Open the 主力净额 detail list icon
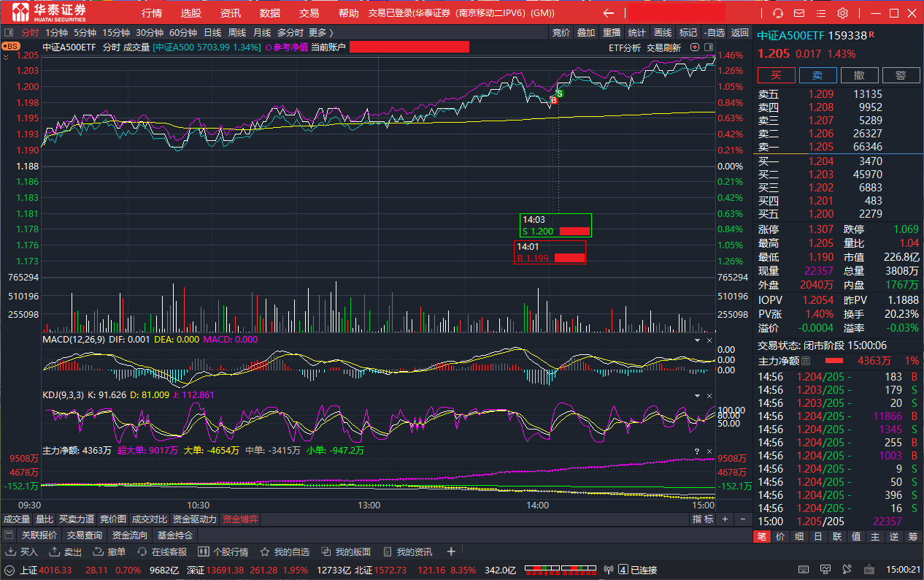This screenshot has width=924, height=580. 806,361
